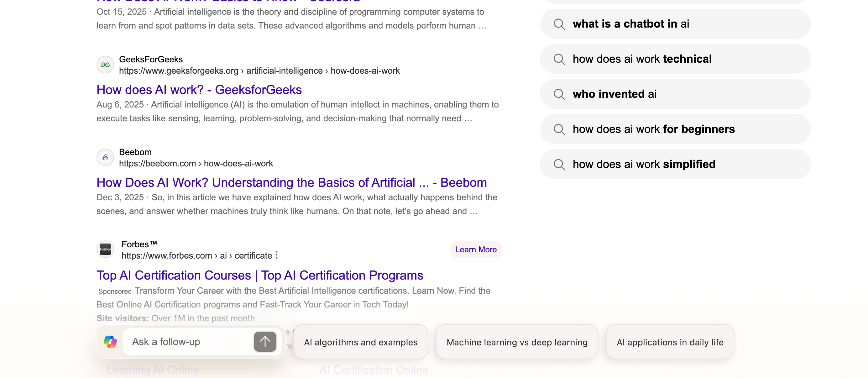This screenshot has width=868, height=378.
Task: Open the Forbes ad three-dot options menu
Action: (x=277, y=255)
